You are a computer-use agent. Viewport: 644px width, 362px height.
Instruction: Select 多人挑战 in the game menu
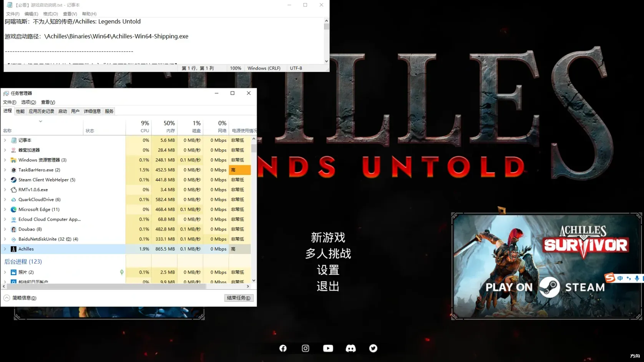coord(328,254)
